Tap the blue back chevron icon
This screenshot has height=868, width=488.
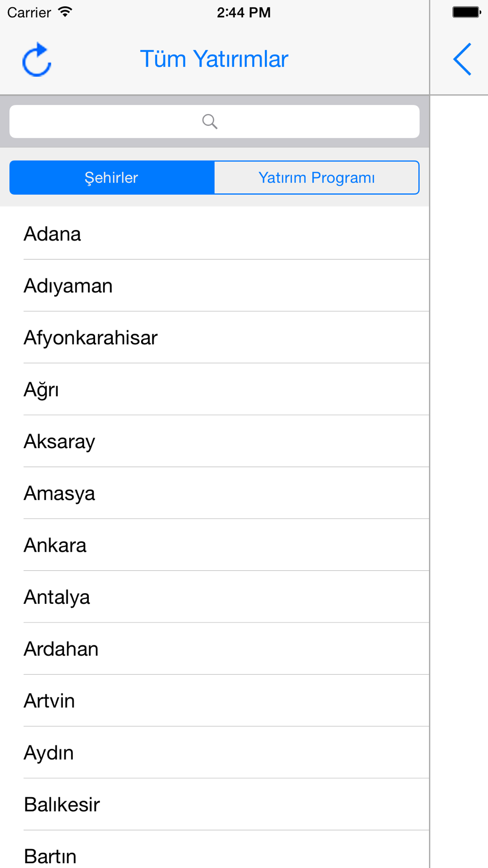462,59
